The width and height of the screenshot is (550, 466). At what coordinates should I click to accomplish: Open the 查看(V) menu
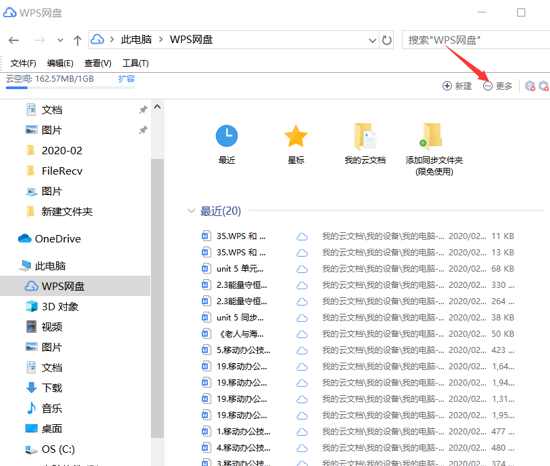pyautogui.click(x=98, y=63)
